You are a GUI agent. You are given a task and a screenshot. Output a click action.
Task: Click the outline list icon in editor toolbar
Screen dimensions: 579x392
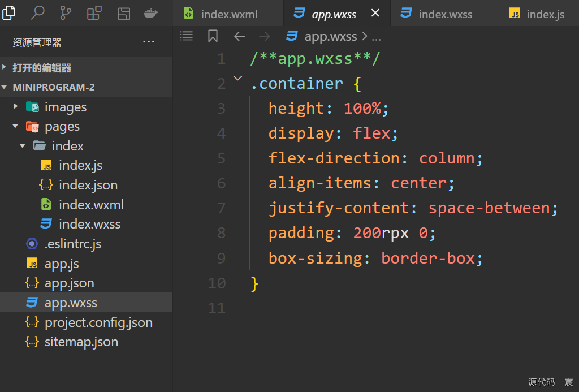(186, 36)
